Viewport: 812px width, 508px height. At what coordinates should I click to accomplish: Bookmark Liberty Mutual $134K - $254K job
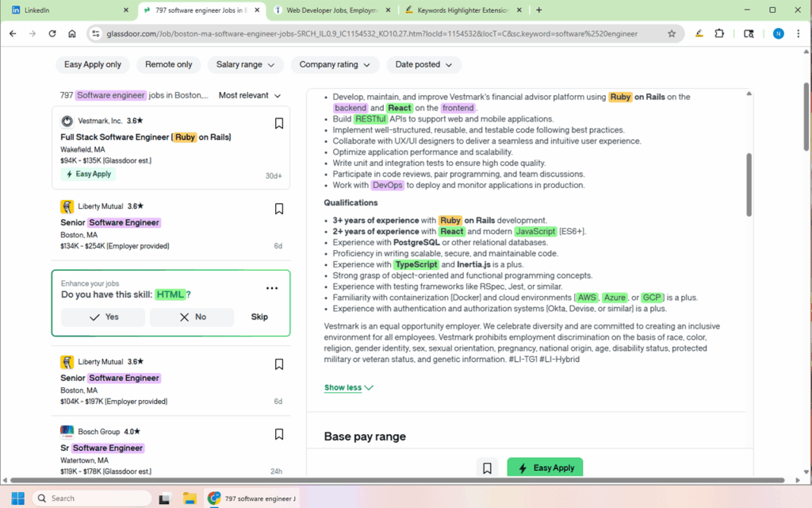click(278, 209)
